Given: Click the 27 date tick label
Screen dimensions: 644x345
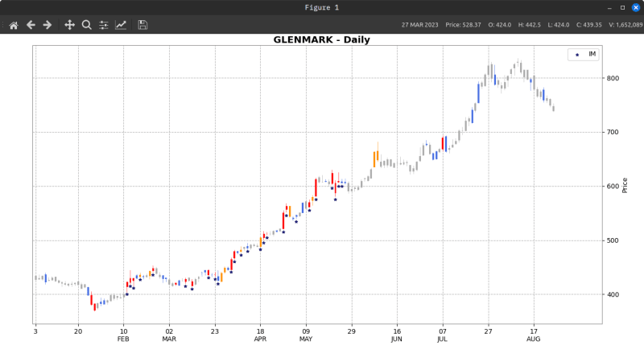Looking at the screenshot, I should 488,331.
